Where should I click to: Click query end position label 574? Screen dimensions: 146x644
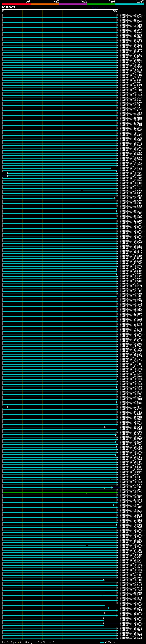(x=115, y=11)
